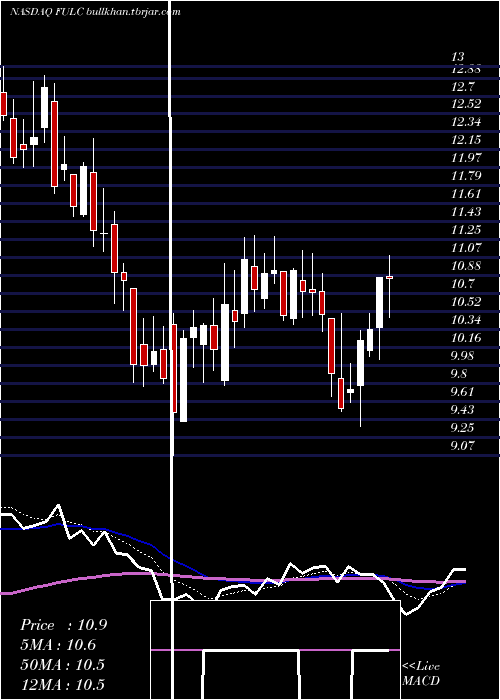
Task: Click the 9.25 price axis label
Action: point(462,428)
